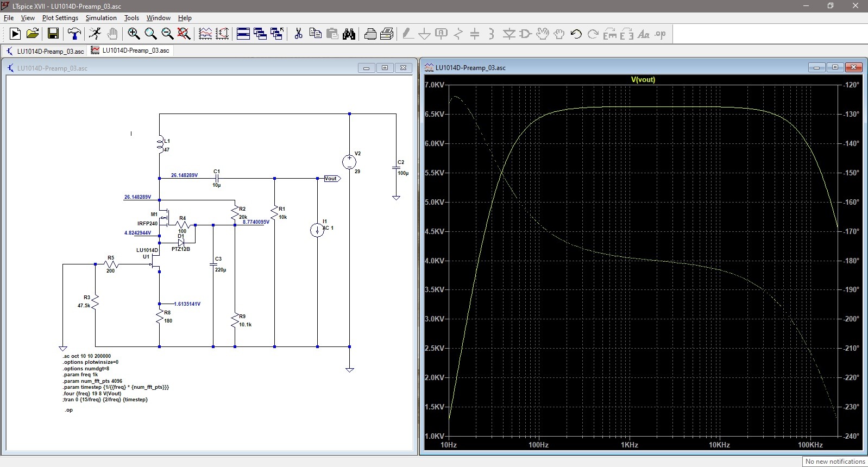Select the Place Diode tool
Image resolution: width=868 pixels, height=467 pixels.
(509, 34)
